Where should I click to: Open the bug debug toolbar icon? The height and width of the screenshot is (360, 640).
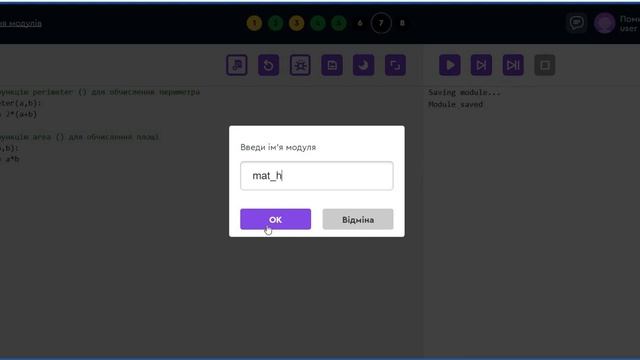click(300, 65)
